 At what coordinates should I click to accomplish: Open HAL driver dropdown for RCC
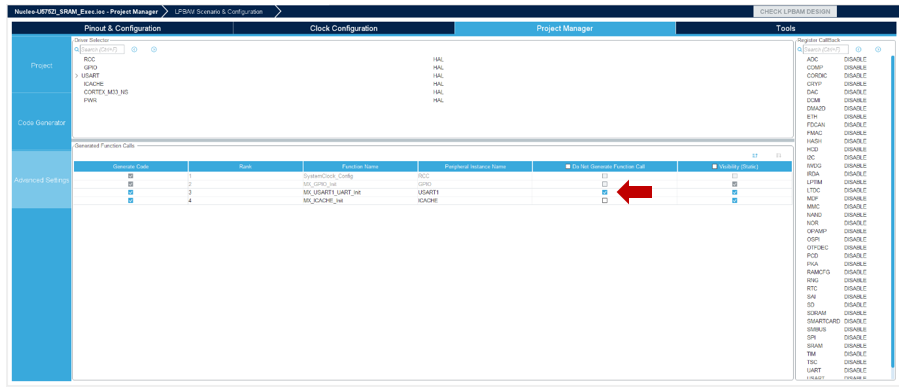(x=438, y=60)
